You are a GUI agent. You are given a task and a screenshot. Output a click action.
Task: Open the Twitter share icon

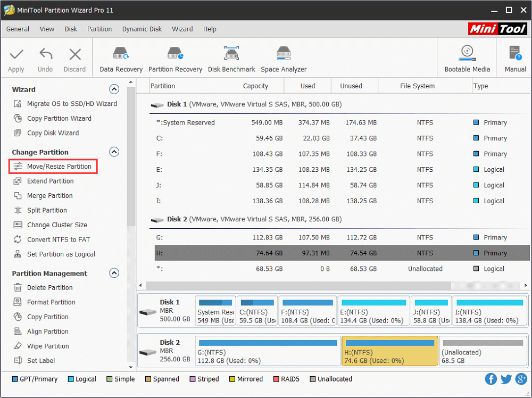(x=506, y=379)
